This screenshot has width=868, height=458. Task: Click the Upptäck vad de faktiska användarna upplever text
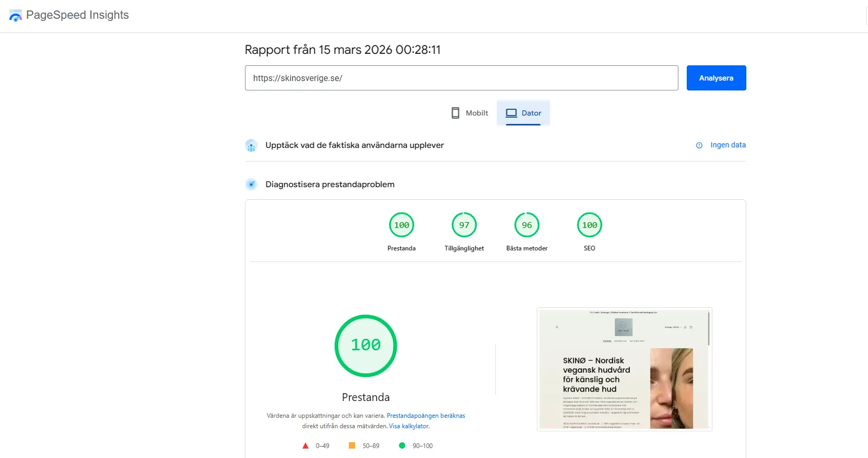(355, 145)
